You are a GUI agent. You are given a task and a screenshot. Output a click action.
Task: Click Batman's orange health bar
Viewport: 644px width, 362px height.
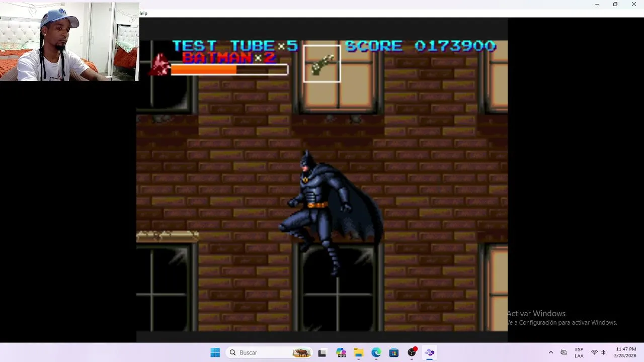[229, 70]
